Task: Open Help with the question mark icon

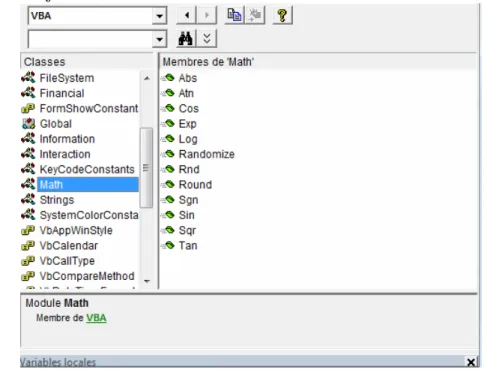Action: click(282, 15)
